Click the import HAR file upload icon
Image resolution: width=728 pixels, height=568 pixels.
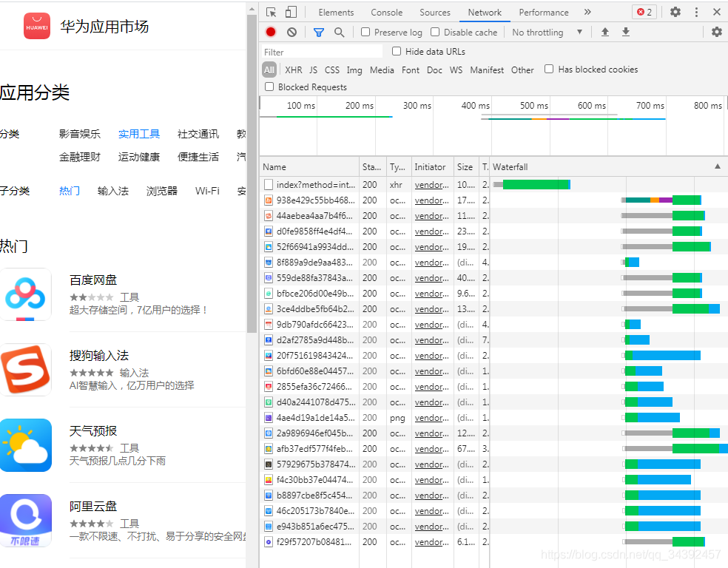click(x=605, y=32)
